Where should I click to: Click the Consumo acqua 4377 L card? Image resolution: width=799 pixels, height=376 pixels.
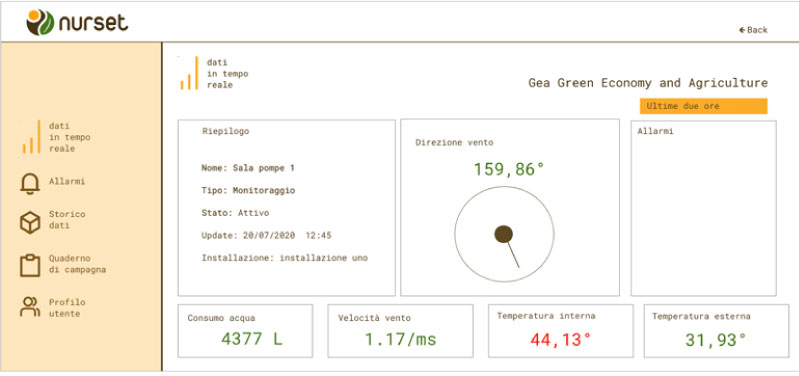245,331
